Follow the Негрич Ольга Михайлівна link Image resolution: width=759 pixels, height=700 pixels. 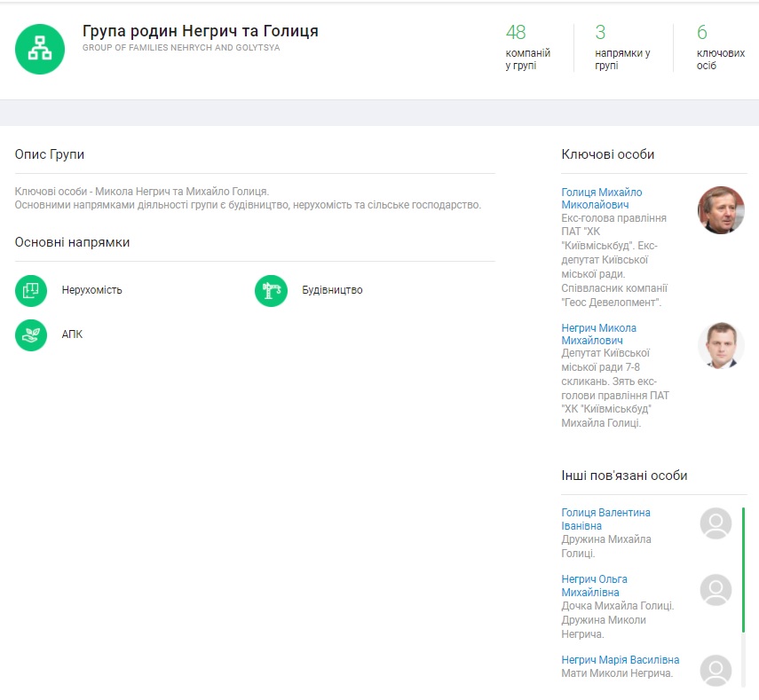(594, 586)
